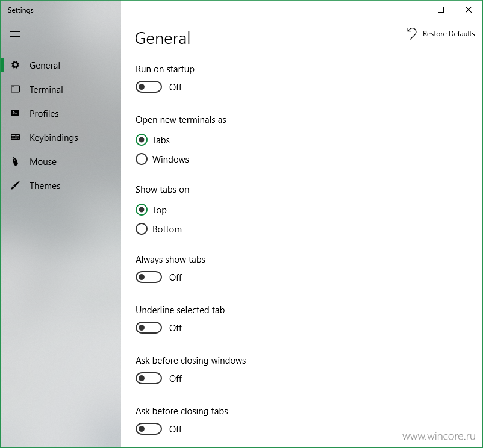Click the Keybindings keyboard icon
Image resolution: width=483 pixels, height=448 pixels.
16,137
